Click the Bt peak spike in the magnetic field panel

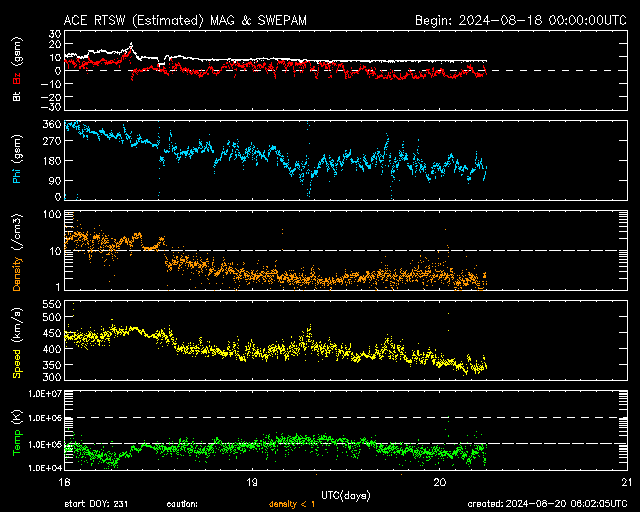tap(131, 44)
